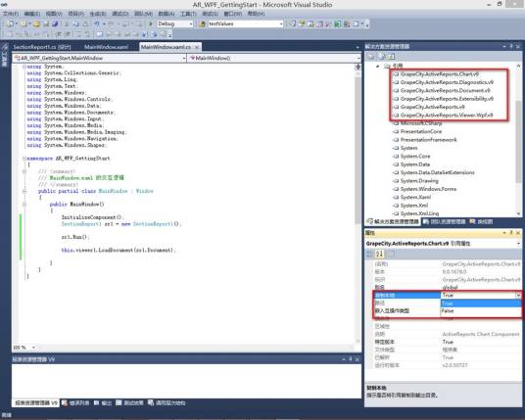The width and height of the screenshot is (525, 420).
Task: Open the Tools menu
Action: pos(188,14)
